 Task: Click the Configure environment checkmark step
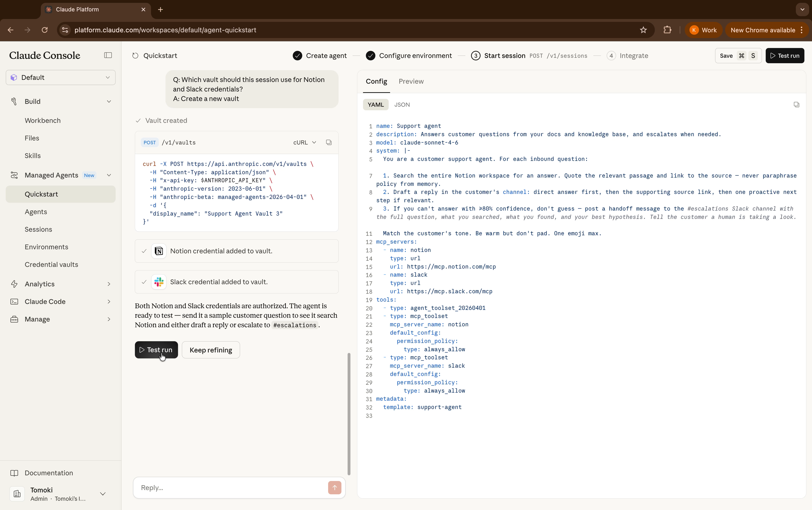click(409, 56)
